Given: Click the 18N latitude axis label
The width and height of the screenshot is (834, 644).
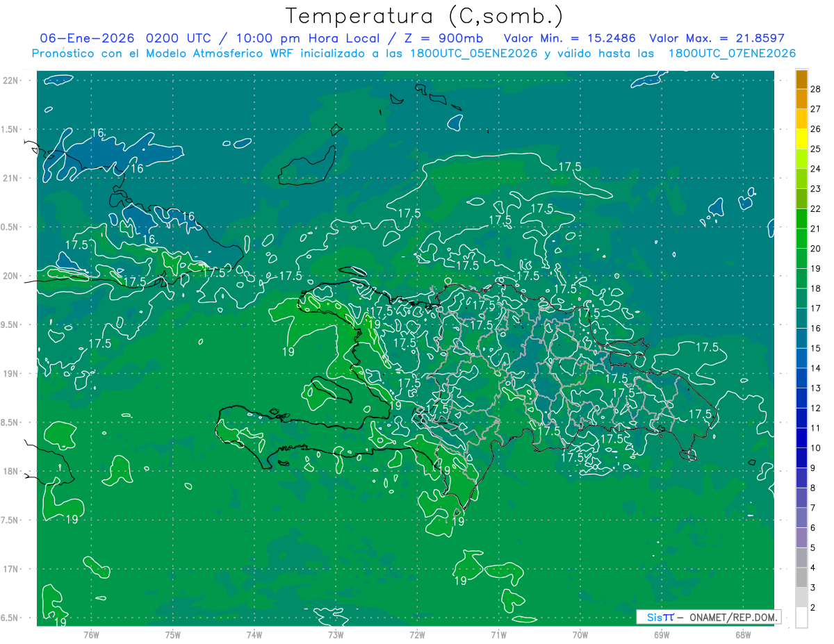Looking at the screenshot, I should [10, 471].
